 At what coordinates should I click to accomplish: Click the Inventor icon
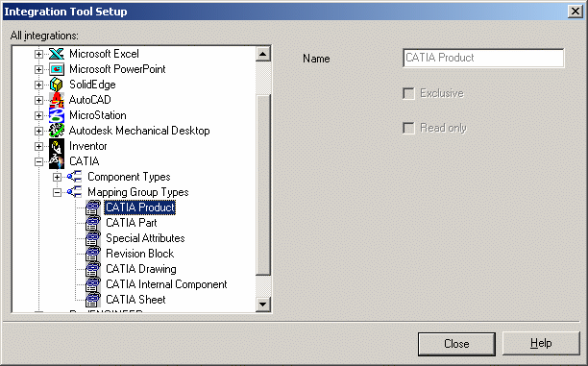point(57,146)
